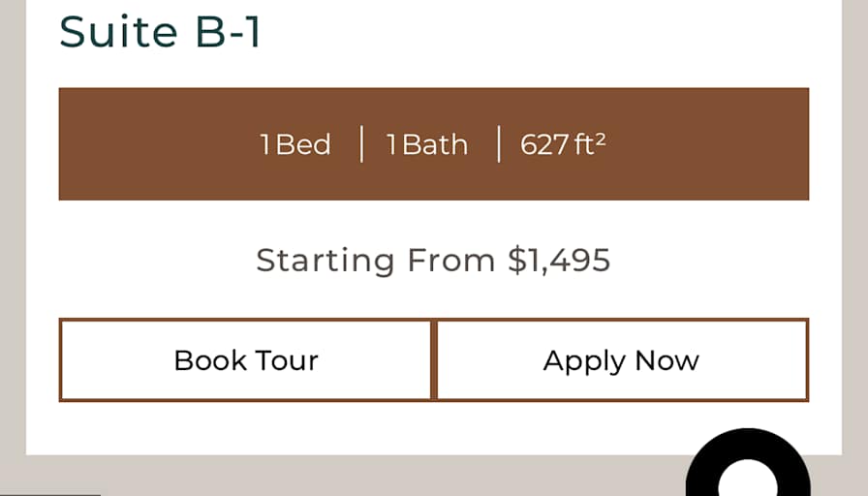Click the Starting From $1,495 price text

pyautogui.click(x=433, y=260)
